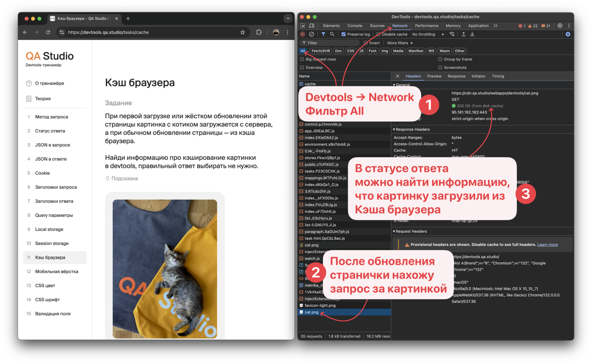Viewport: 592px width, 364px height.
Task: Open Network panel settings blue gear
Action: click(x=568, y=34)
